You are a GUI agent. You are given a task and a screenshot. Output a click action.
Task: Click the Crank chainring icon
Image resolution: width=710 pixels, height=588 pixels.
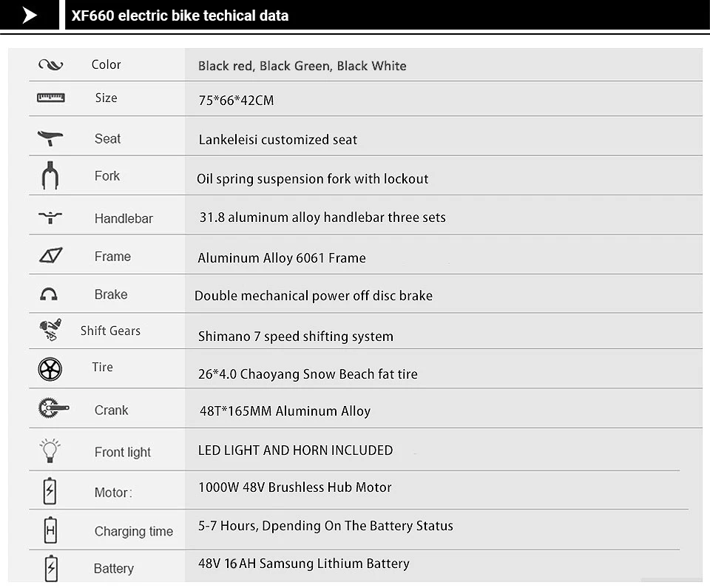pyautogui.click(x=53, y=408)
